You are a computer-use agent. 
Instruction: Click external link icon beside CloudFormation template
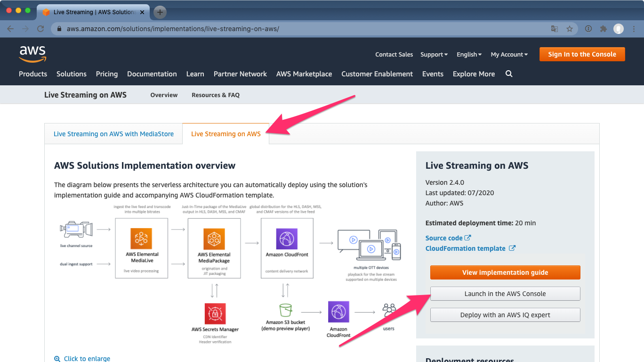pos(512,248)
